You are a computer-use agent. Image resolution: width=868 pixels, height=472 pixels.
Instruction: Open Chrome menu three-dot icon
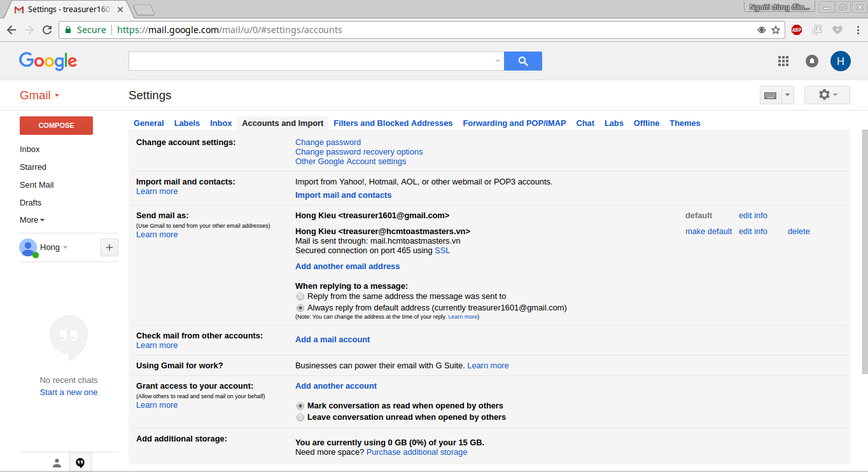(857, 30)
